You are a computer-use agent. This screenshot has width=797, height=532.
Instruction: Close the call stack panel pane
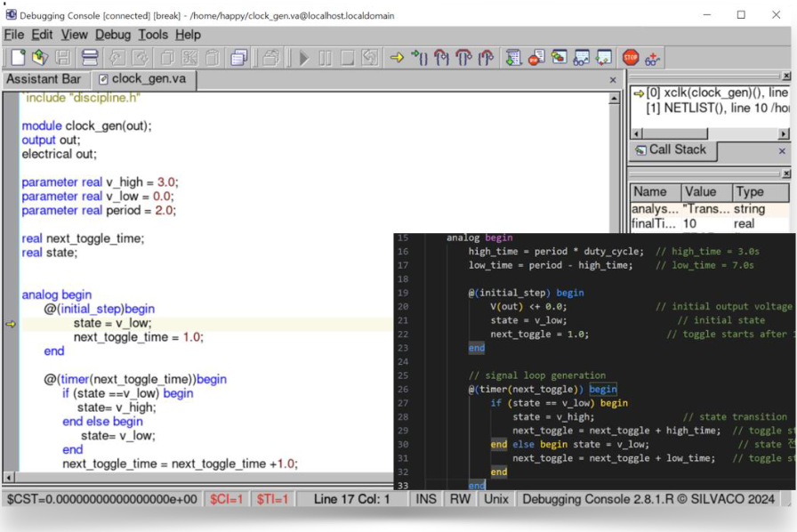(786, 76)
